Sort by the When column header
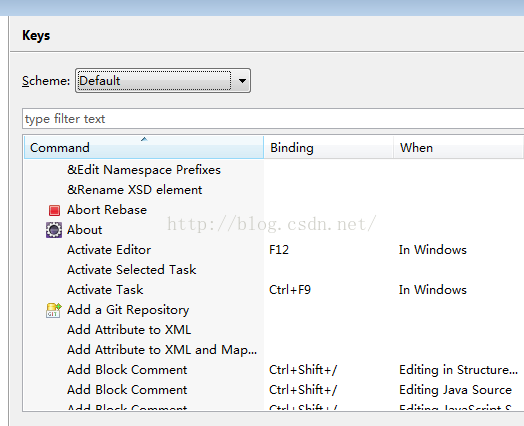The height and width of the screenshot is (426, 524). pyautogui.click(x=458, y=147)
